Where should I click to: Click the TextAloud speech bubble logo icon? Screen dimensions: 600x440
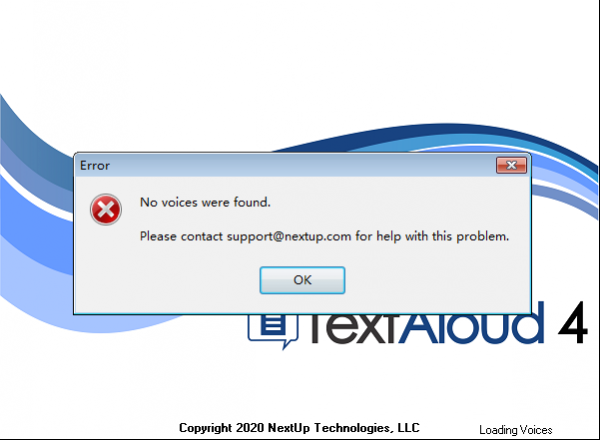click(x=272, y=331)
